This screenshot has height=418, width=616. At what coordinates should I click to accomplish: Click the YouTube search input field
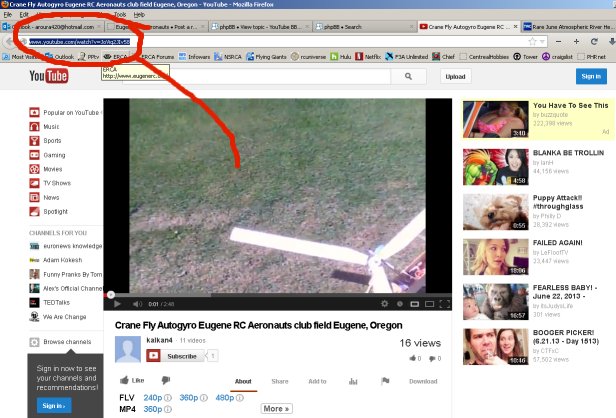[257, 76]
